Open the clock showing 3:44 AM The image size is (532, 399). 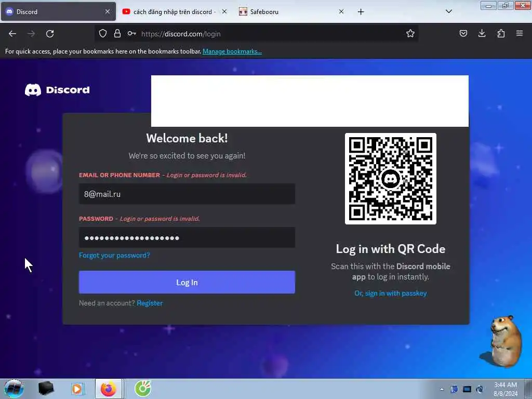(506, 389)
